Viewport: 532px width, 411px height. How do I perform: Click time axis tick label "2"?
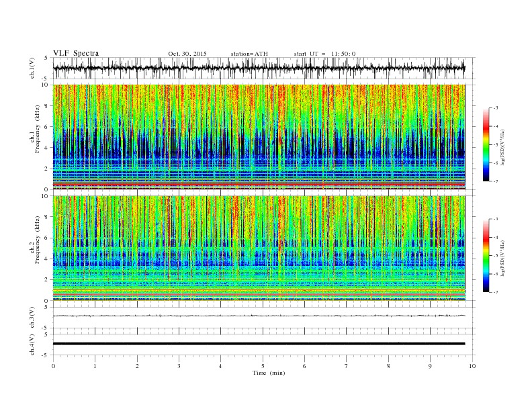pyautogui.click(x=137, y=366)
